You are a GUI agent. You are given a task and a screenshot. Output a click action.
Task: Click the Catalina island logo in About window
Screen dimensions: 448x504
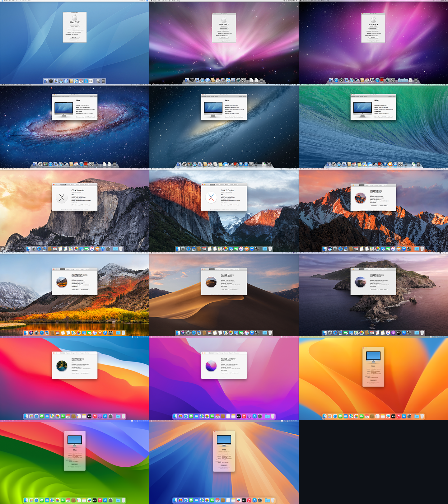point(361,282)
